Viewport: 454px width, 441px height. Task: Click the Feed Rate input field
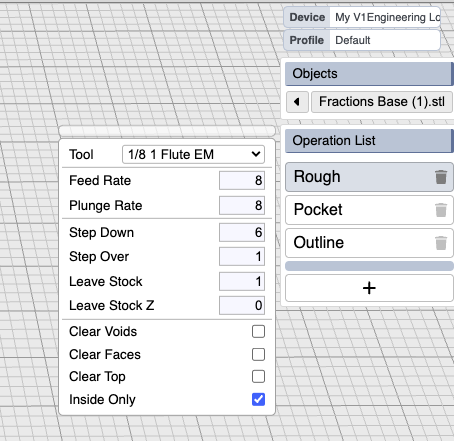(242, 180)
